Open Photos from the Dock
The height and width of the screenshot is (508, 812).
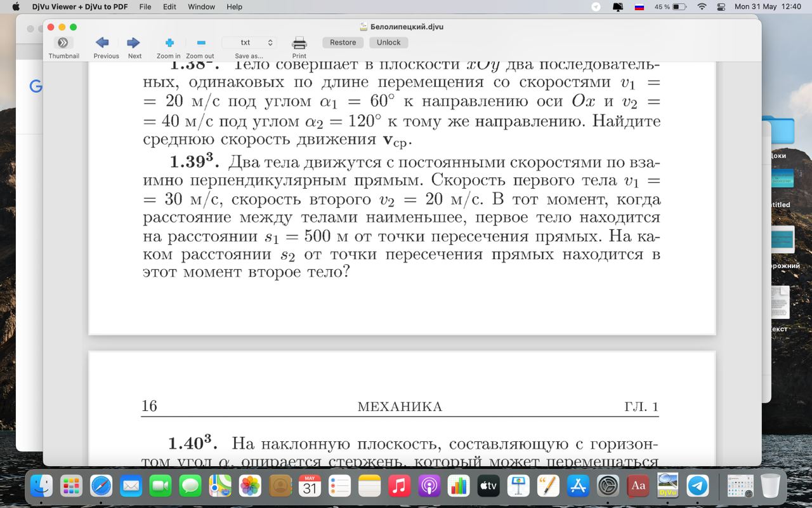(x=250, y=486)
